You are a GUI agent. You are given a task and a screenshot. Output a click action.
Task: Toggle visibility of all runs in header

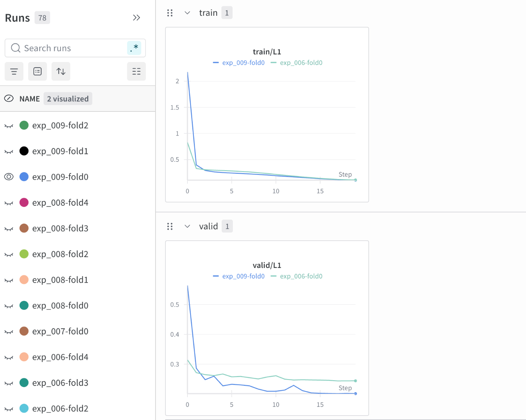pos(9,99)
